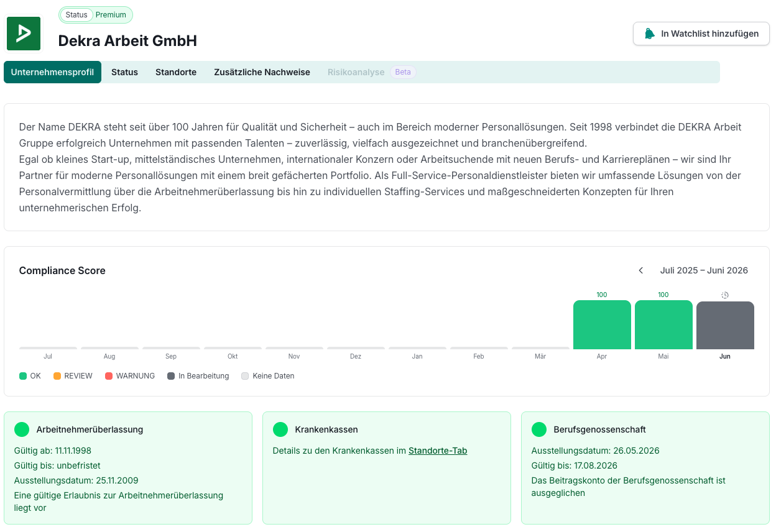Click the Berufsgenossenschaft card title
The height and width of the screenshot is (532, 776).
[x=600, y=429]
